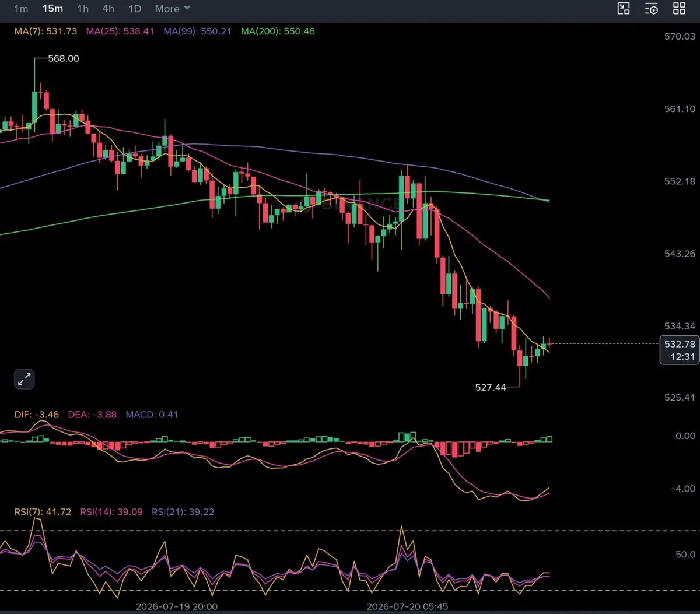Switch to the 1m timeframe
The height and width of the screenshot is (614, 700).
pos(20,9)
